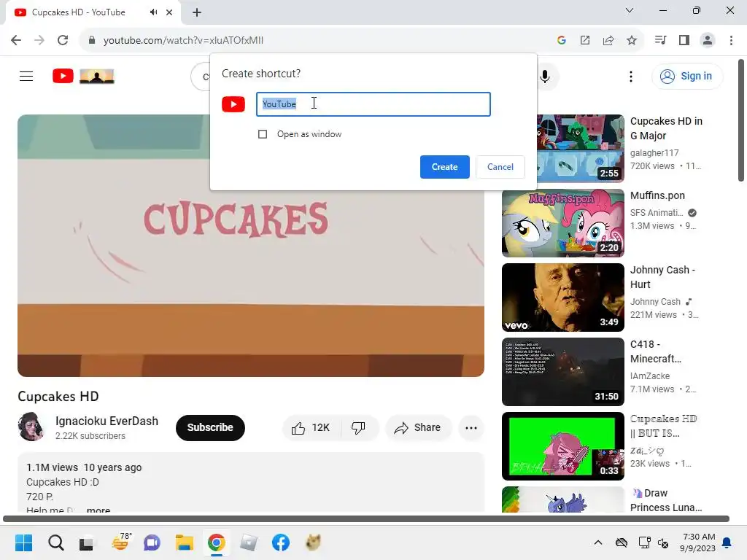Dislike the video with thumbs down
Screen dimensions: 747x560
pos(358,427)
